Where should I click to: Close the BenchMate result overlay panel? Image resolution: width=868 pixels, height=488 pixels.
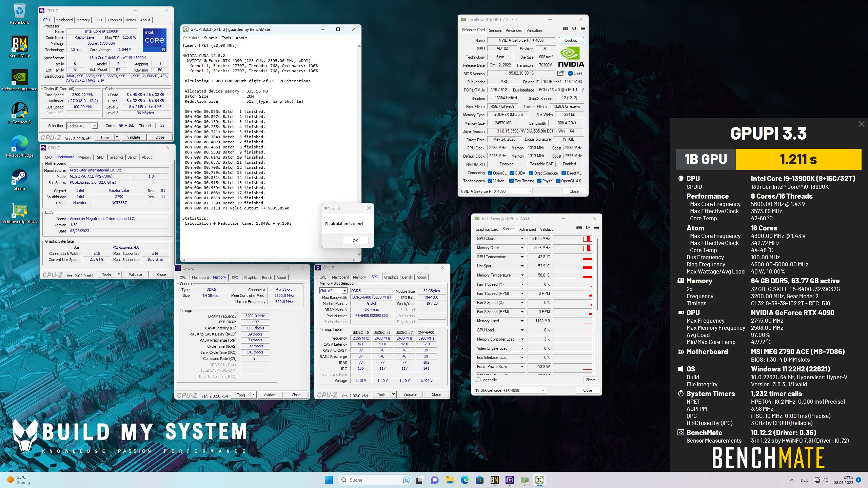861,124
